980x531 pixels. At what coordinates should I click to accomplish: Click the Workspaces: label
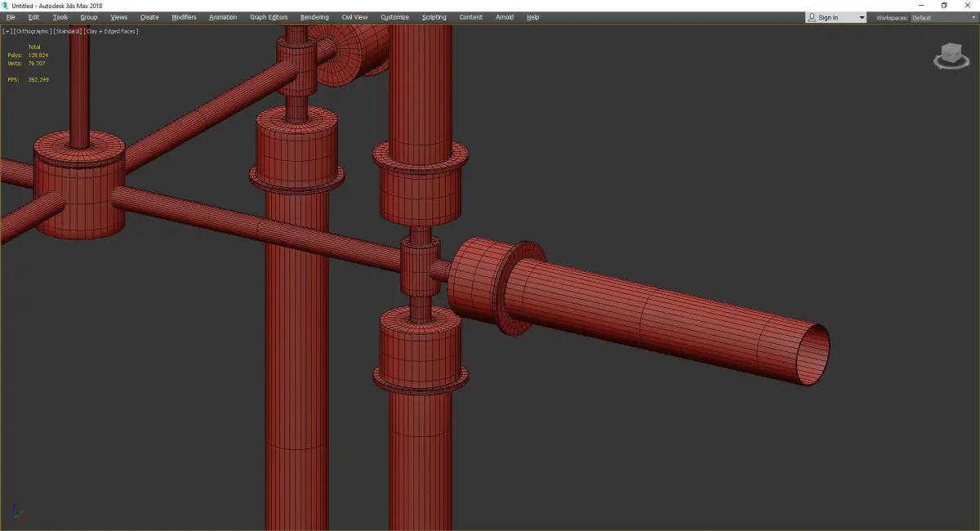[x=892, y=17]
